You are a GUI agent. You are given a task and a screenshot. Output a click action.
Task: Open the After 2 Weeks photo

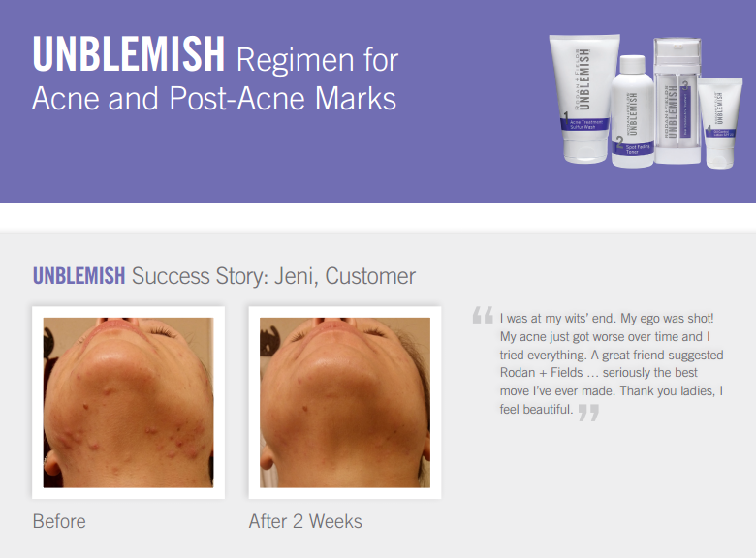tap(345, 402)
